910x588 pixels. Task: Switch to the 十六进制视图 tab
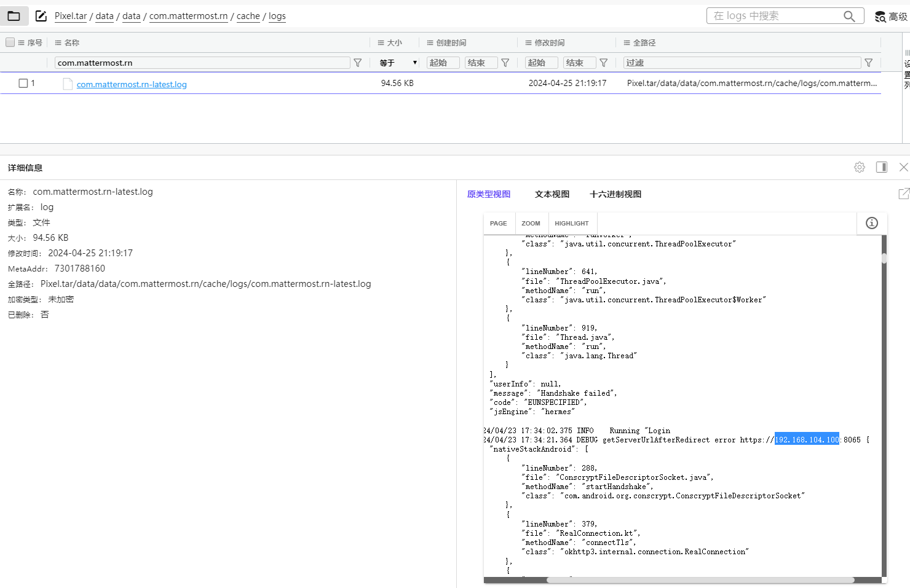click(615, 194)
